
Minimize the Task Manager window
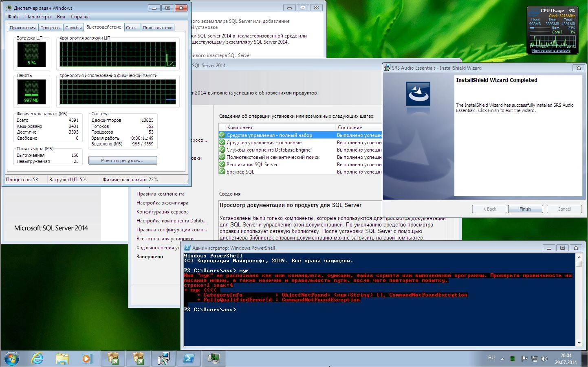pyautogui.click(x=154, y=8)
